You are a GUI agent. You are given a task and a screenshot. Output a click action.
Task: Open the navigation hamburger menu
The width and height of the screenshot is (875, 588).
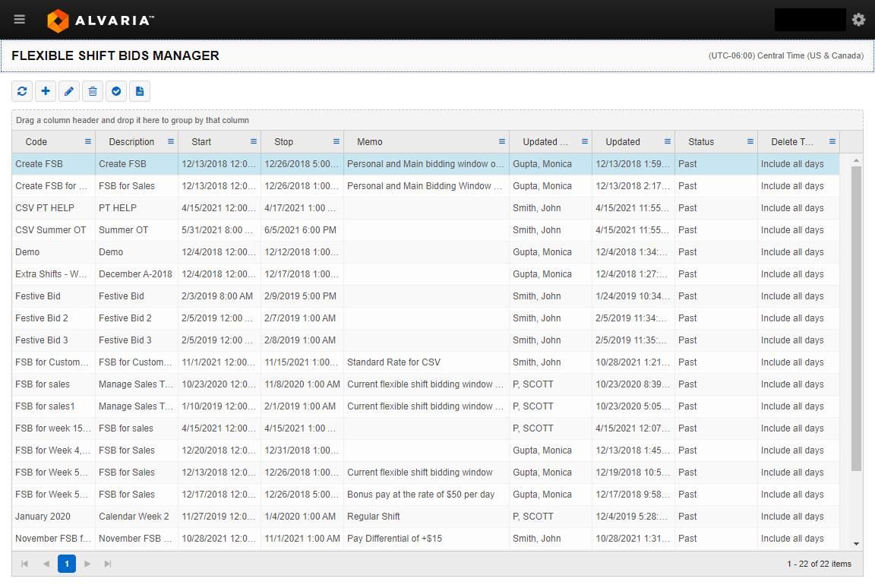19,19
